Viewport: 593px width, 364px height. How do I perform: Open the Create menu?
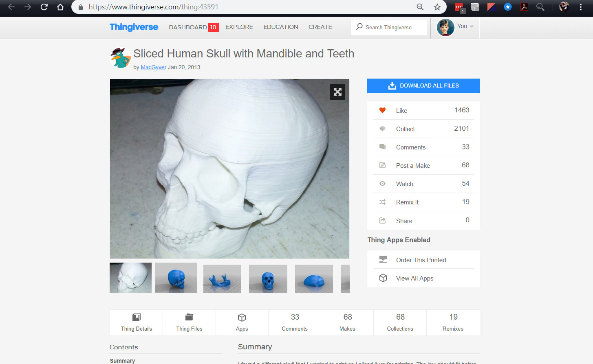pos(320,27)
